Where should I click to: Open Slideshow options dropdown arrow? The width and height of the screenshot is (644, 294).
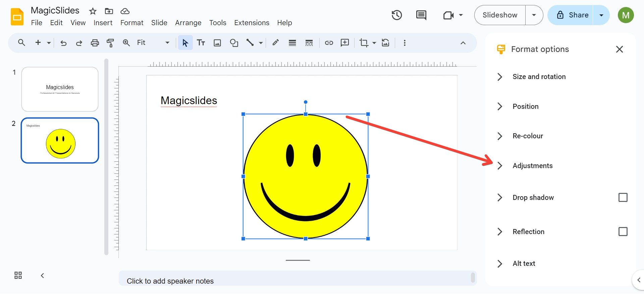(534, 15)
